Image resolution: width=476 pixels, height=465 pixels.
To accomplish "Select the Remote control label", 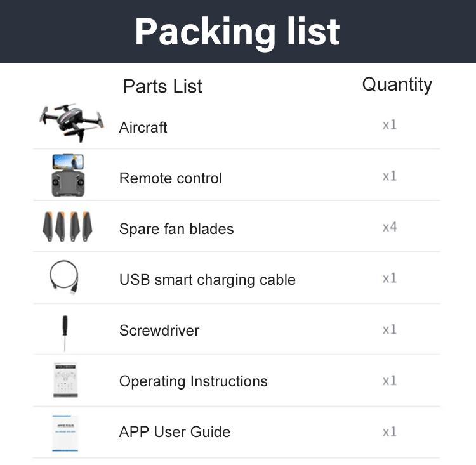I will (171, 178).
